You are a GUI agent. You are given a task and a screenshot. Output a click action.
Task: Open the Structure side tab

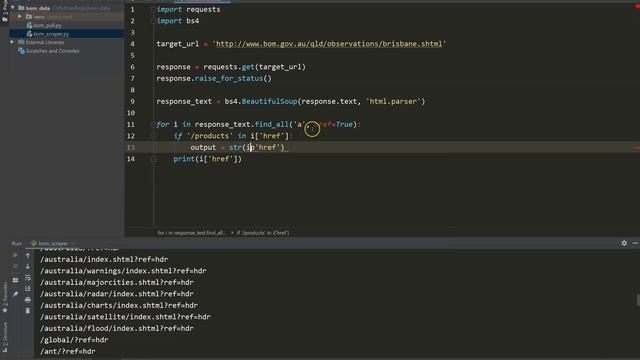(x=5, y=337)
